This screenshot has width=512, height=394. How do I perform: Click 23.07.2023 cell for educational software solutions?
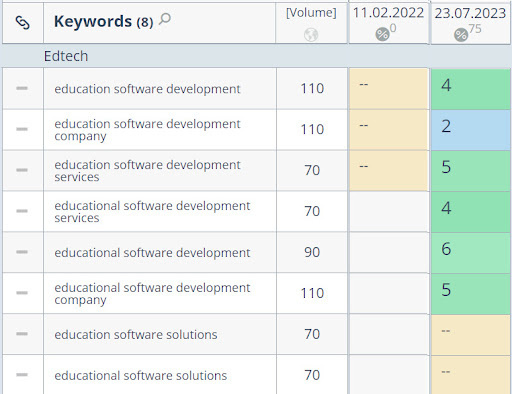pos(471,375)
